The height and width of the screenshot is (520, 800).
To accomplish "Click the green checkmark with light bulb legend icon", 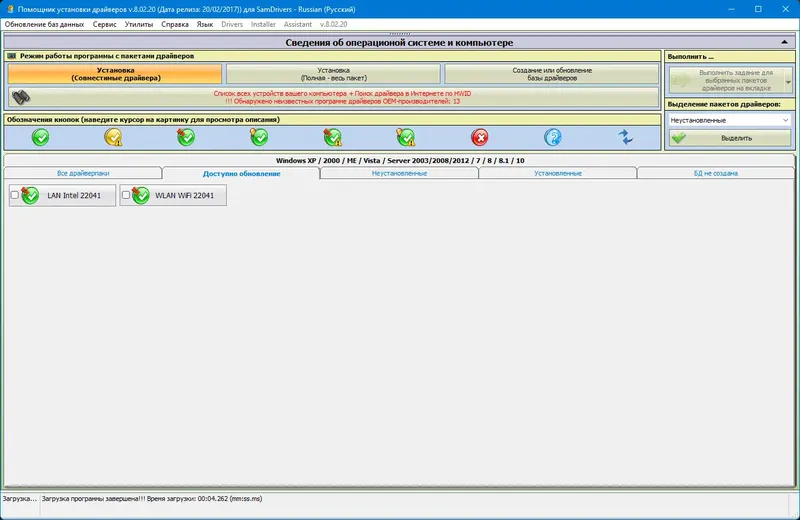I will pos(259,137).
